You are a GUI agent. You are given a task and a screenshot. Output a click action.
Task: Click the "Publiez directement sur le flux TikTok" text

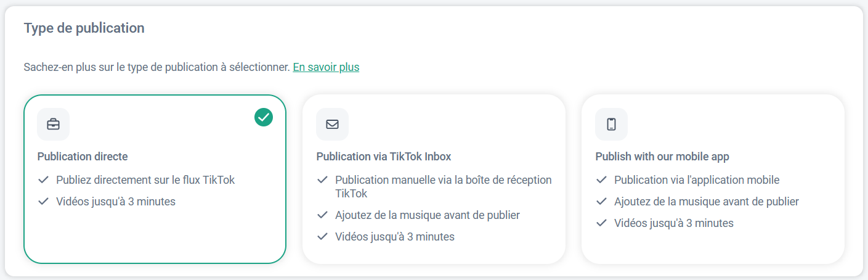145,180
